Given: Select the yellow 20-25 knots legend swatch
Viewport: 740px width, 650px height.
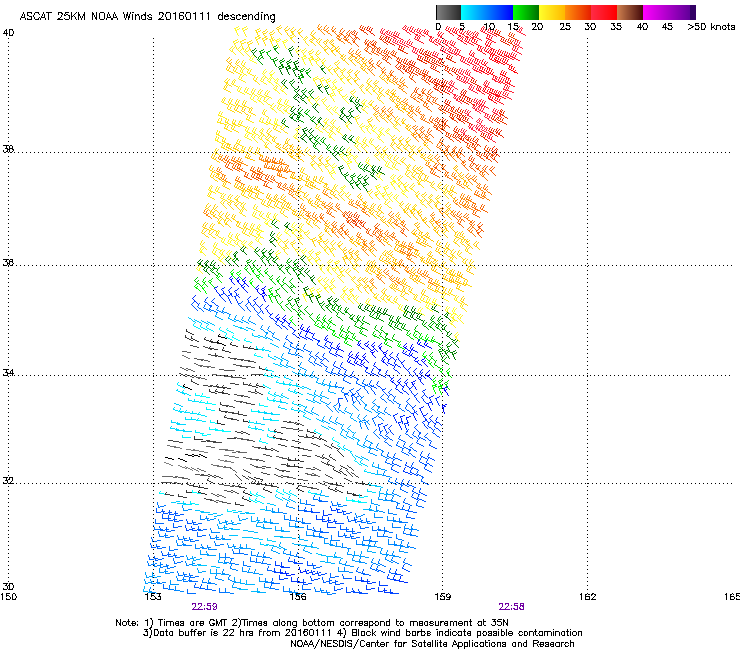Looking at the screenshot, I should (552, 12).
